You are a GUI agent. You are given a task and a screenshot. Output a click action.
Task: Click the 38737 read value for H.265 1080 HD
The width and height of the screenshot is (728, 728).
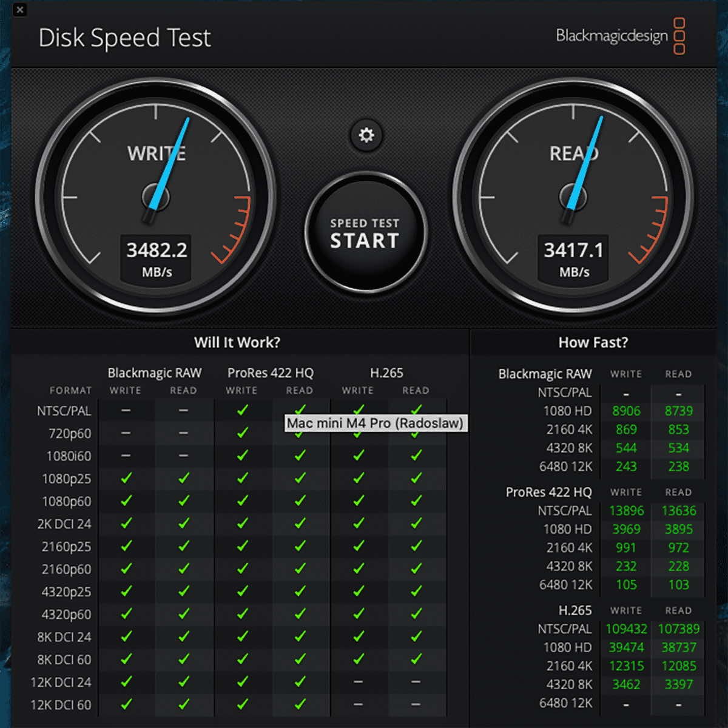(678, 648)
